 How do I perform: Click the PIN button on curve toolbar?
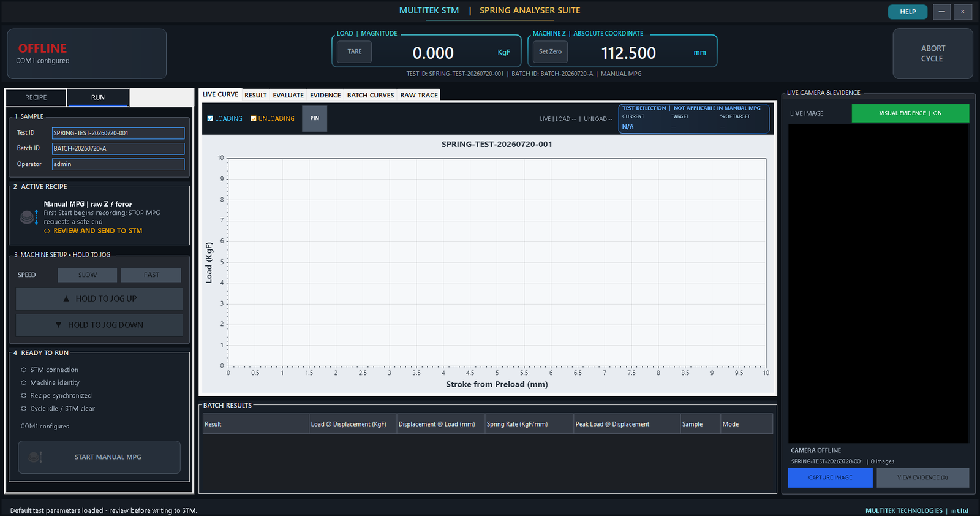point(315,118)
